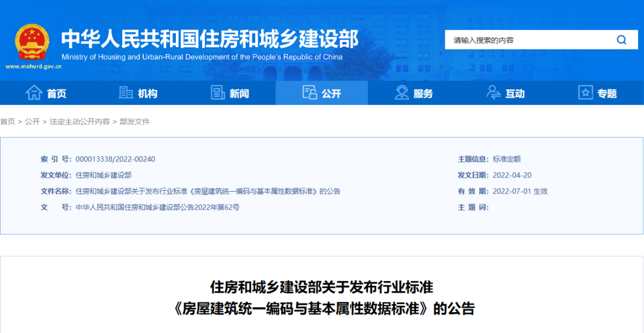The image size is (644, 333).
Task: Click the magnifier search icon
Action: click(x=621, y=40)
